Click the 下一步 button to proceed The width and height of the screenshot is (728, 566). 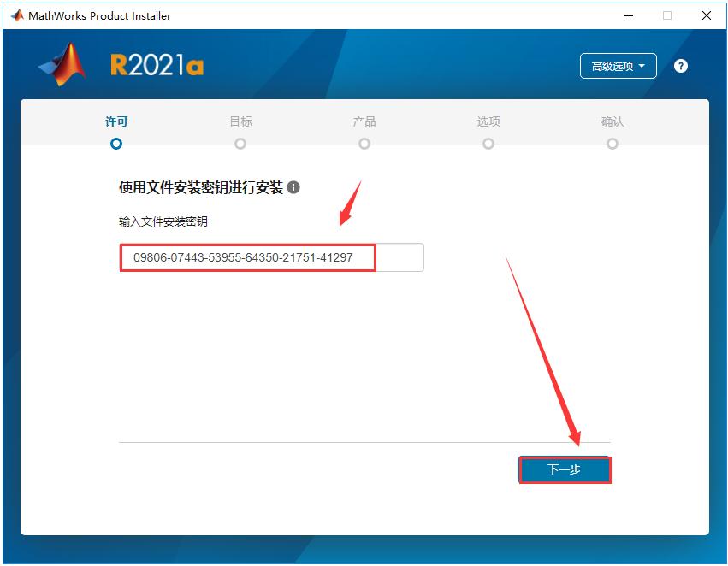pyautogui.click(x=565, y=469)
